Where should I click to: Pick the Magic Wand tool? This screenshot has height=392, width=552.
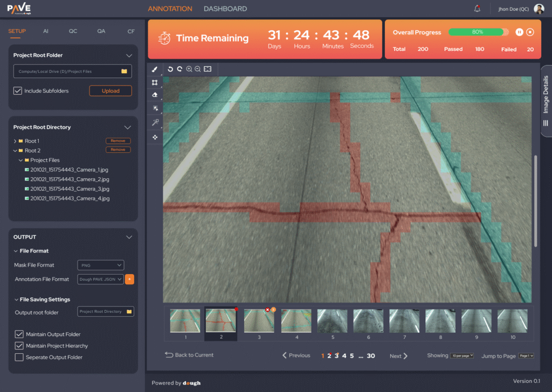click(155, 123)
